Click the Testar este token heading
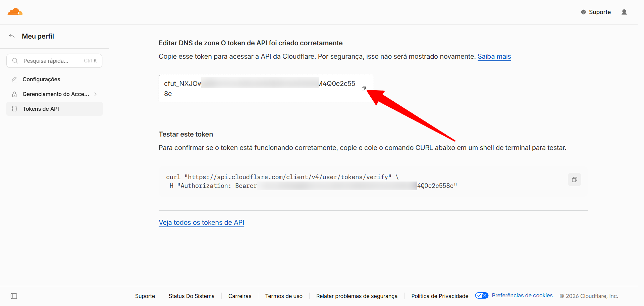Image resolution: width=644 pixels, height=306 pixels. [186, 134]
